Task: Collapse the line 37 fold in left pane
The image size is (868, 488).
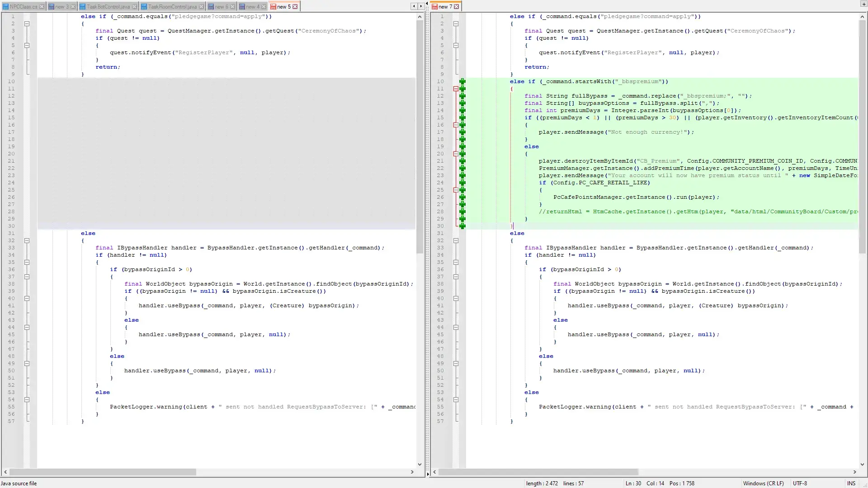Action: [27, 277]
